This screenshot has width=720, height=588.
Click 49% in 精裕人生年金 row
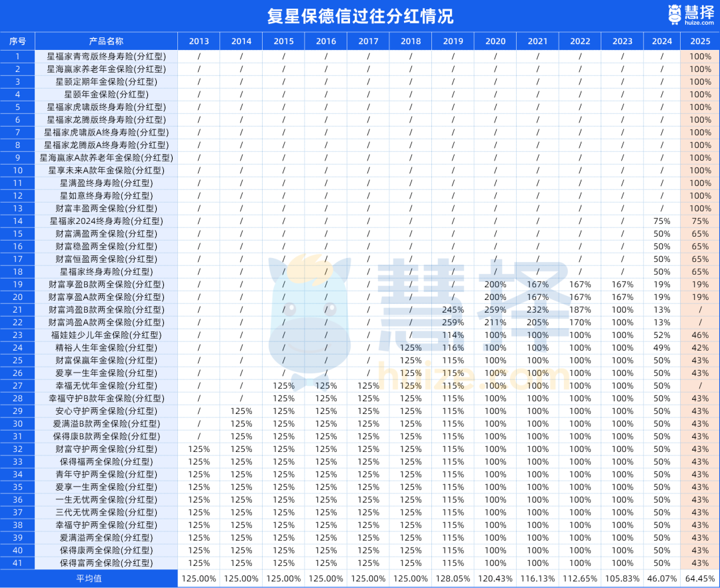[662, 348]
